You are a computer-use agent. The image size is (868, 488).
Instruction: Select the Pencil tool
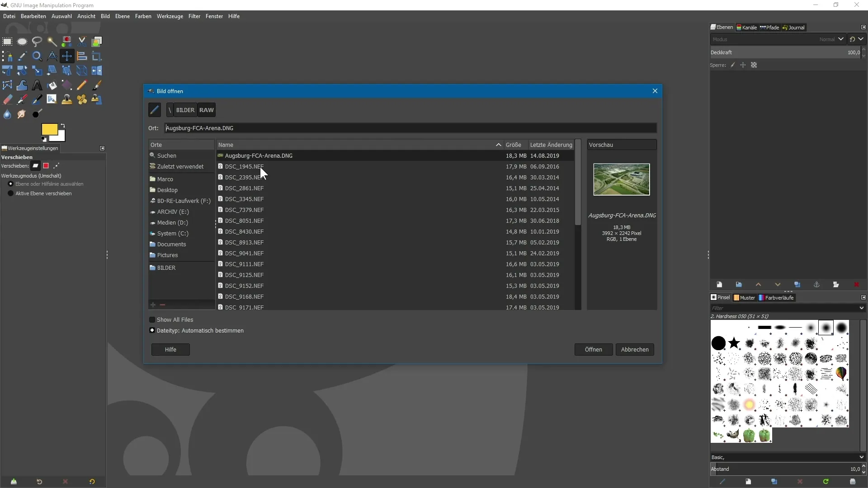pos(82,85)
